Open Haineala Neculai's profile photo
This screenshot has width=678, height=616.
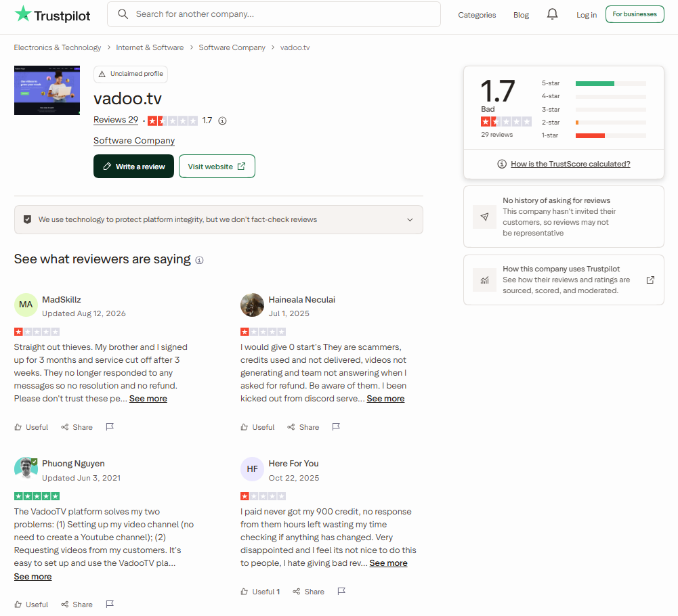pos(252,305)
